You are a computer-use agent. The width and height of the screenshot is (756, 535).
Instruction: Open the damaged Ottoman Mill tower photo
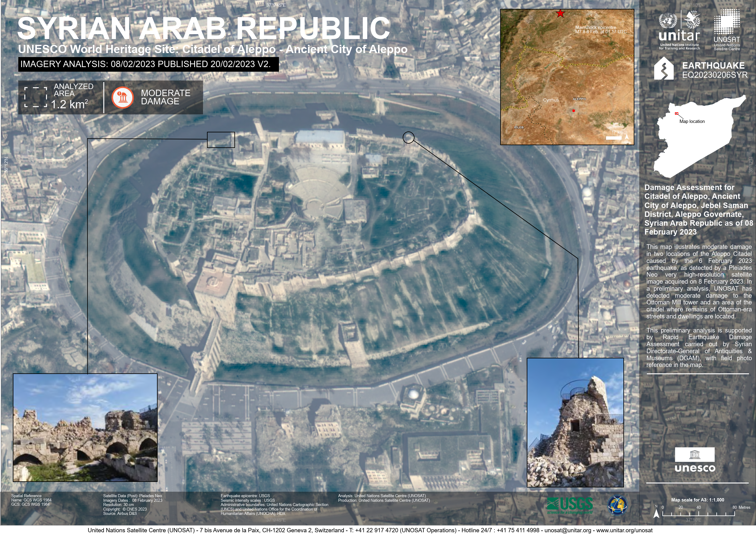tap(575, 422)
